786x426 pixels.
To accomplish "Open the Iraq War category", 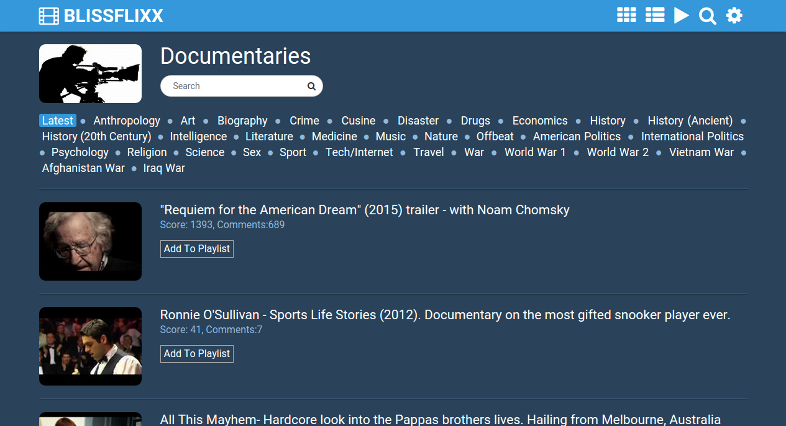I will (x=164, y=168).
